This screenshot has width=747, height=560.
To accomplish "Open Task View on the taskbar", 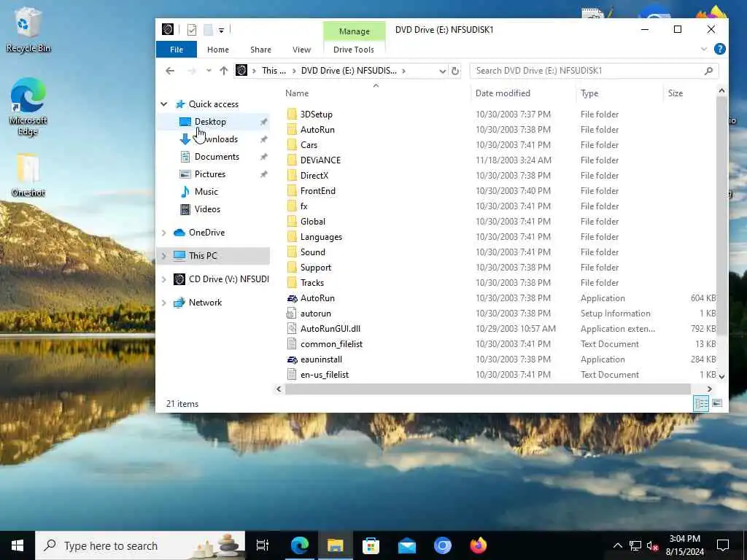I will tap(263, 545).
